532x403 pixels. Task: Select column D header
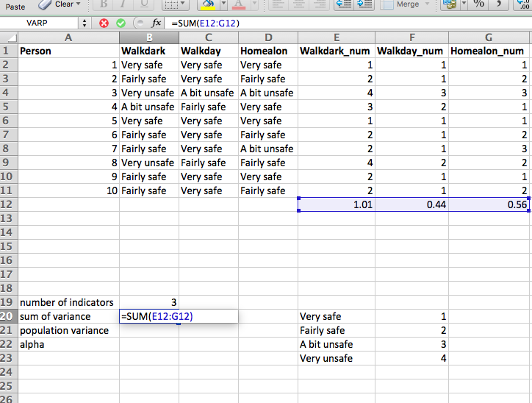267,37
